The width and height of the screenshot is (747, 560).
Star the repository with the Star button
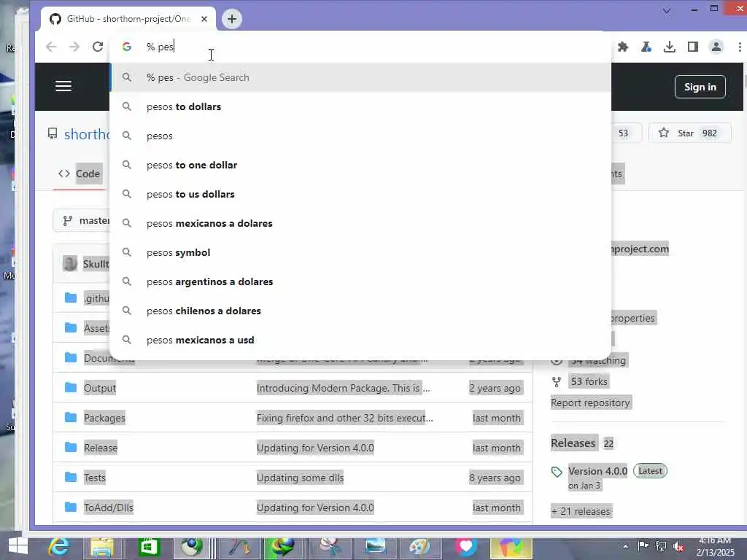click(x=689, y=133)
